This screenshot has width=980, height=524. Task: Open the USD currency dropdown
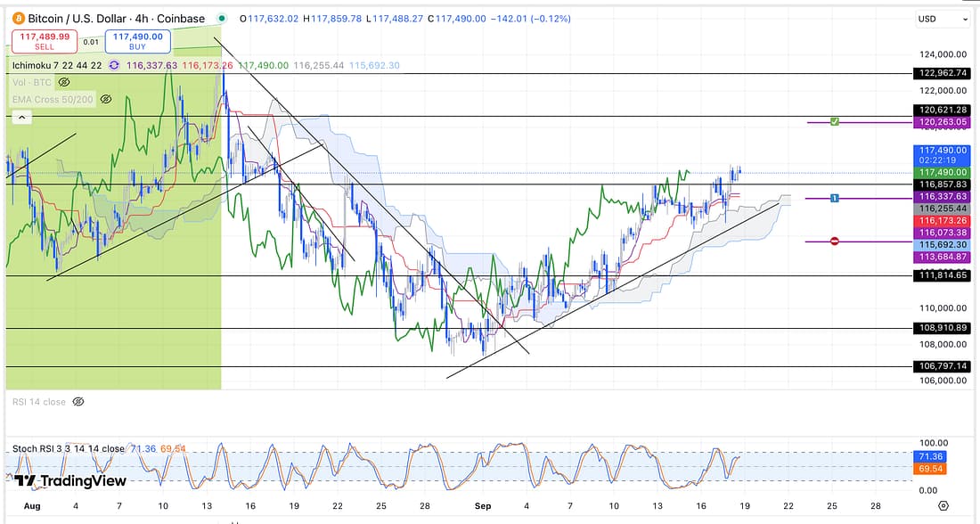tap(943, 19)
